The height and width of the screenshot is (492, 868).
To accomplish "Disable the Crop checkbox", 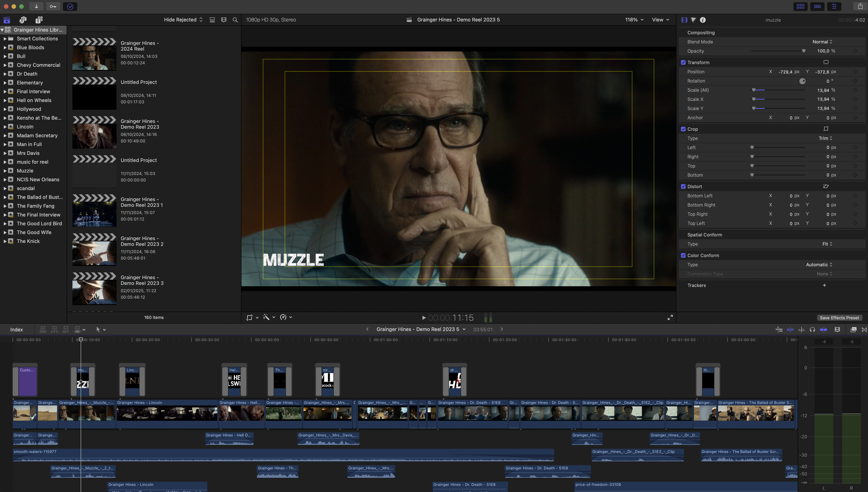I will 683,129.
